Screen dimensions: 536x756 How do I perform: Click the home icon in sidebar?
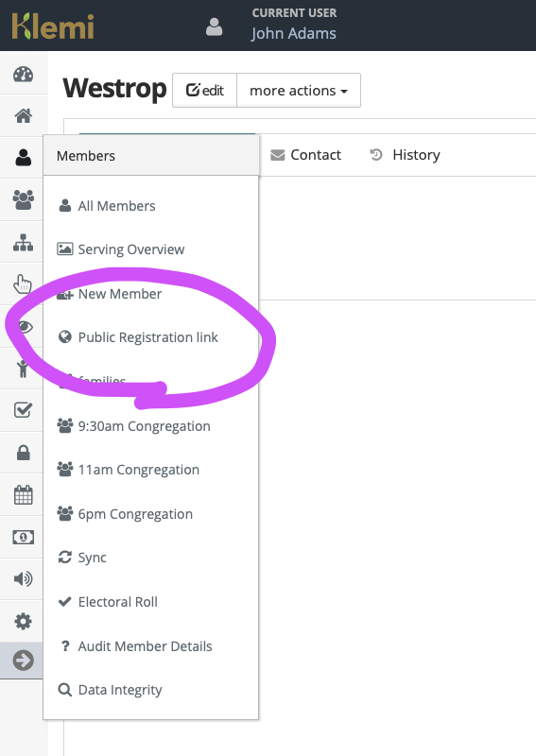pos(23,115)
